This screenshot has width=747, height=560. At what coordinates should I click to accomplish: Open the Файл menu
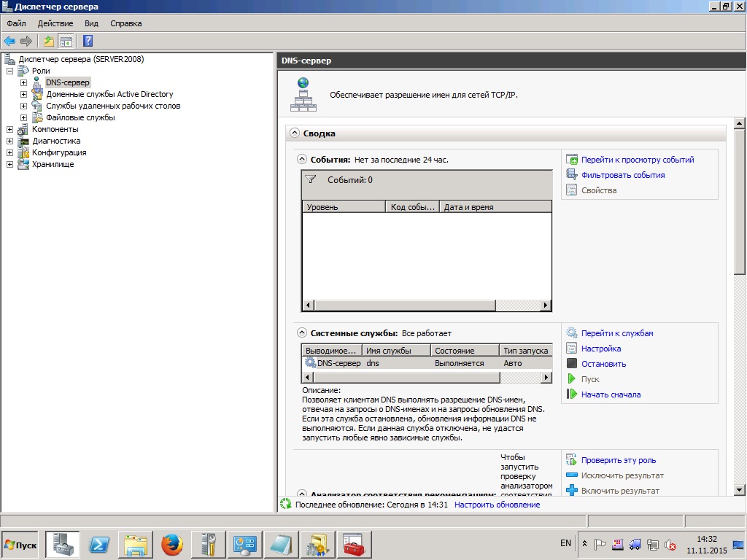click(16, 23)
